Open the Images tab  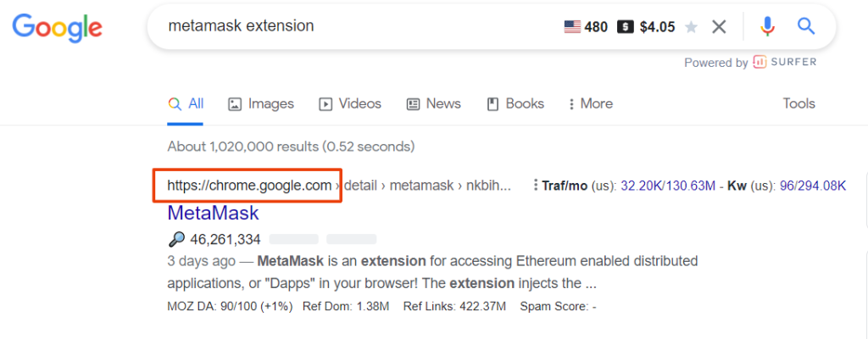click(x=261, y=103)
